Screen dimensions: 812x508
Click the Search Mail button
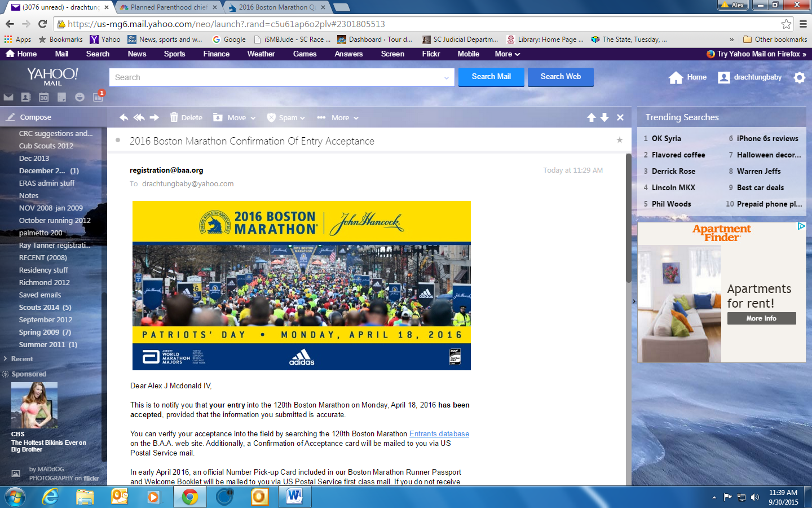click(491, 77)
